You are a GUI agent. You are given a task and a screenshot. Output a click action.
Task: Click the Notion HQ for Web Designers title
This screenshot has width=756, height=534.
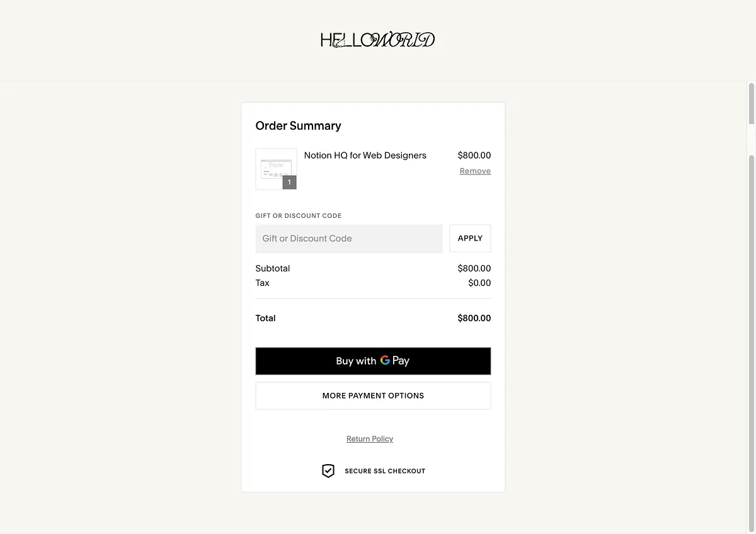(365, 156)
